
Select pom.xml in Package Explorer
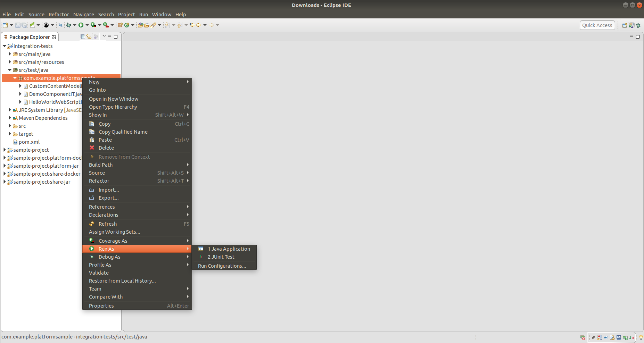(x=29, y=142)
